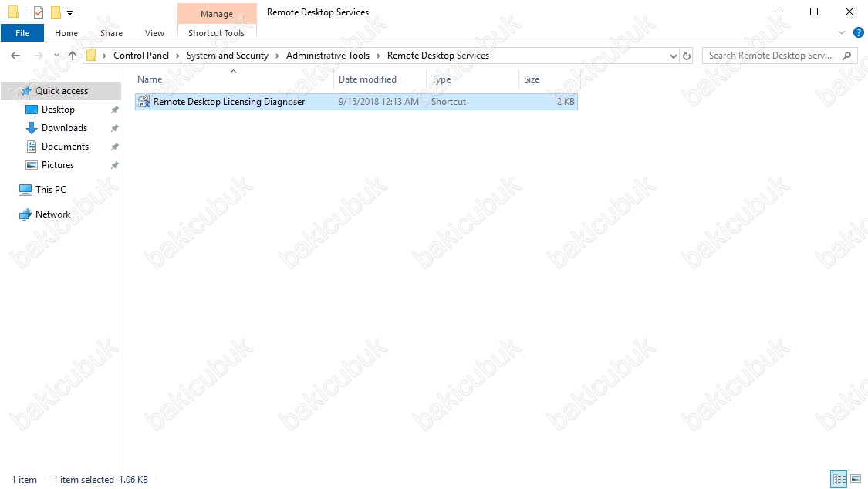Switch to the Home ribbon tab
This screenshot has height=489, width=868.
pos(66,33)
